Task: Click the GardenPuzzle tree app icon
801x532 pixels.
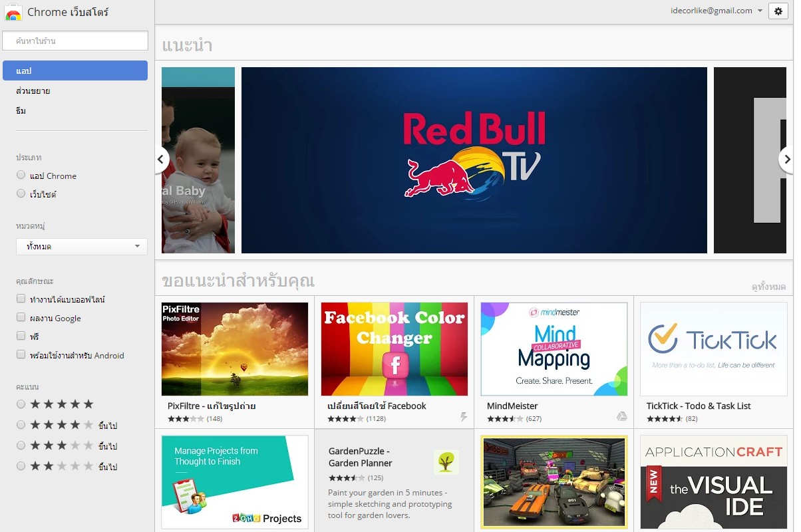Action: click(x=446, y=462)
